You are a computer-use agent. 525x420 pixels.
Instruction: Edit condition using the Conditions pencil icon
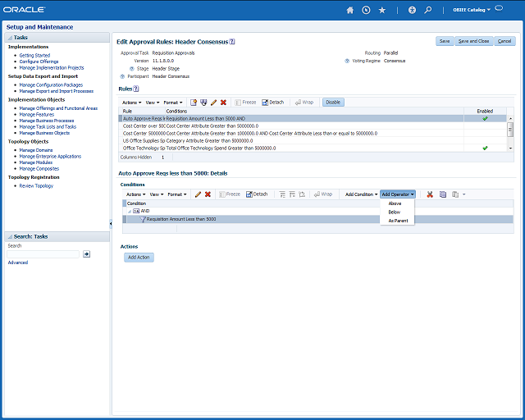click(198, 194)
